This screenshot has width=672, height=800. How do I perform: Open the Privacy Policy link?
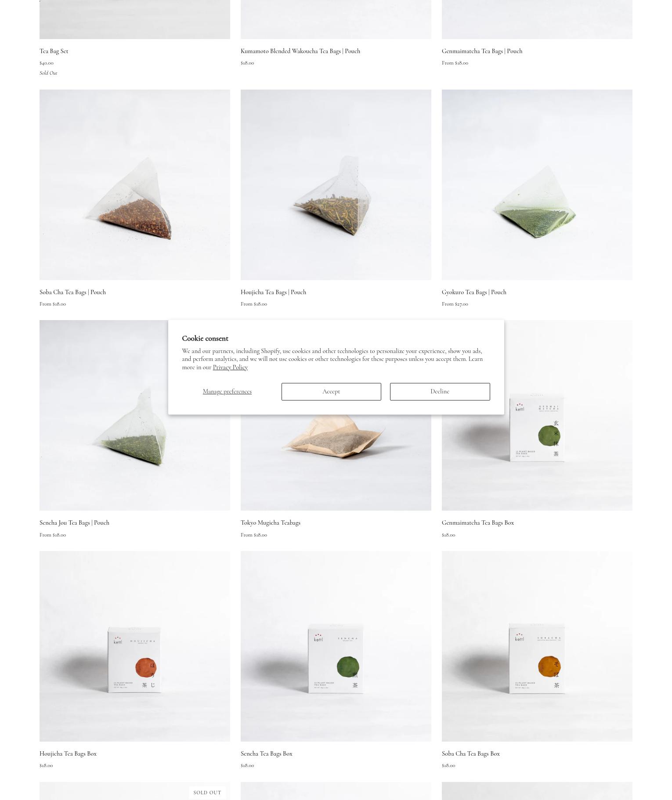(x=230, y=367)
